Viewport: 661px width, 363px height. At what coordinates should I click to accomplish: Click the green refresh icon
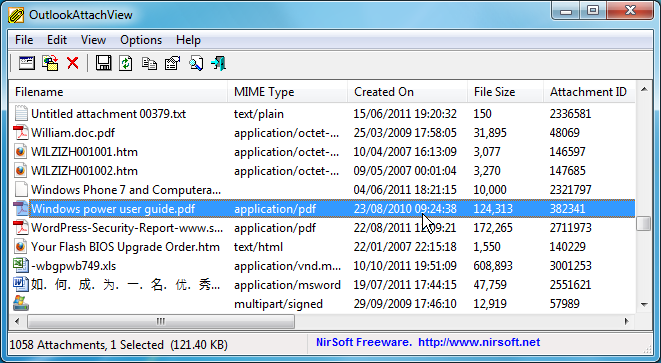126,63
